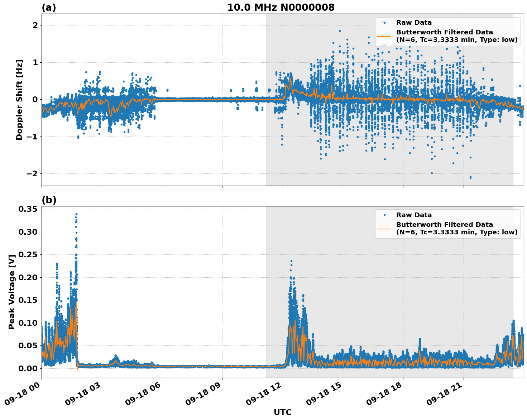Click the panel label (b)

click(x=49, y=200)
